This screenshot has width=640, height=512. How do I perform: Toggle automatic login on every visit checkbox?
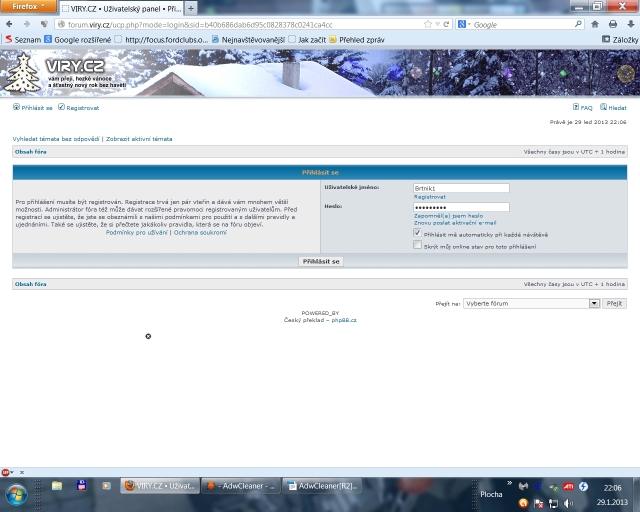pyautogui.click(x=418, y=233)
